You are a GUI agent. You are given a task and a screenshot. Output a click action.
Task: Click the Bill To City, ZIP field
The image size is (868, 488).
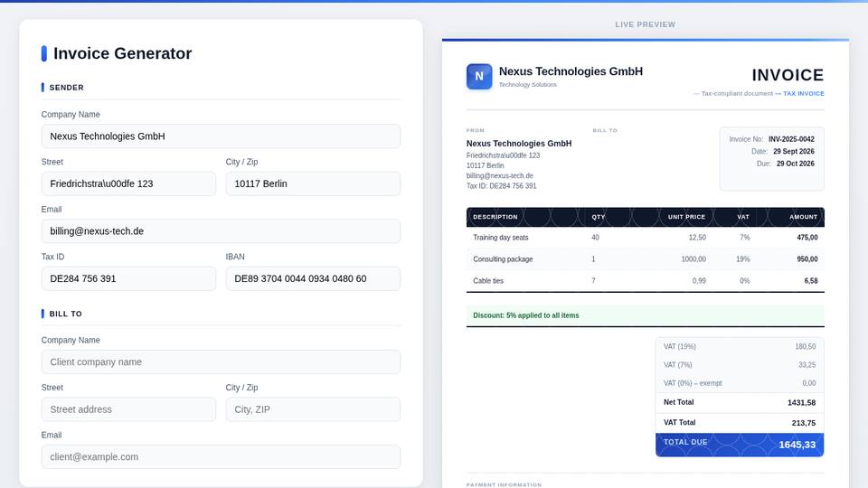tap(313, 409)
